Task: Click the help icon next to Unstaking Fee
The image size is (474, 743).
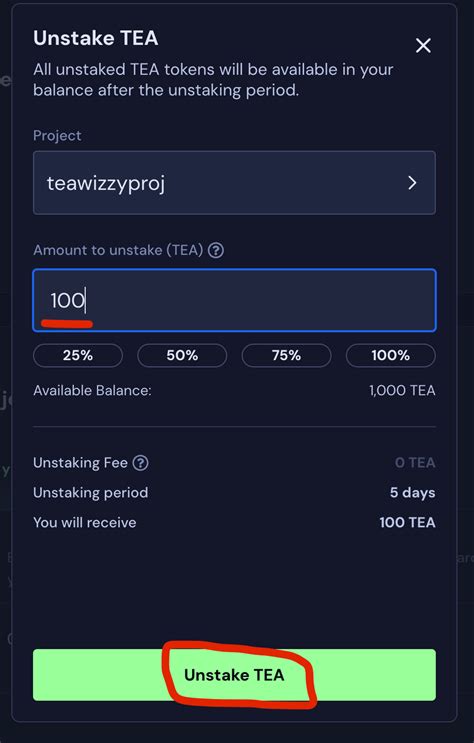Action: (140, 462)
